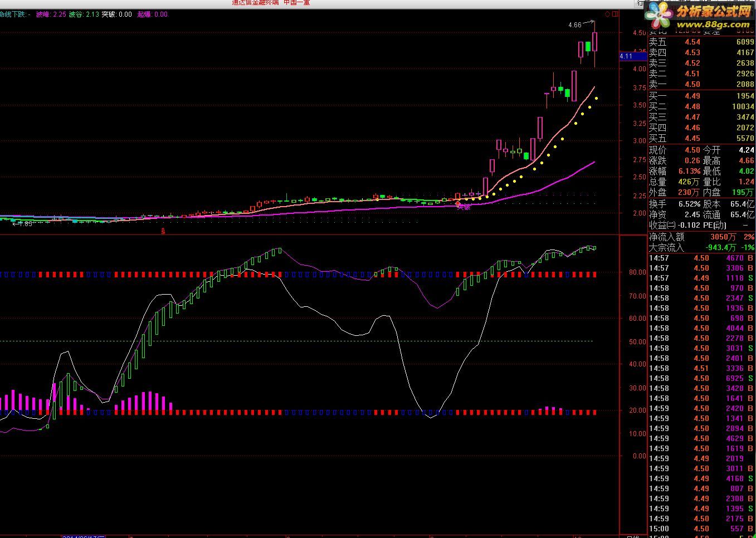The height and width of the screenshot is (538, 756).
Task: Click the 最高 label in the quote panel
Action: click(711, 160)
